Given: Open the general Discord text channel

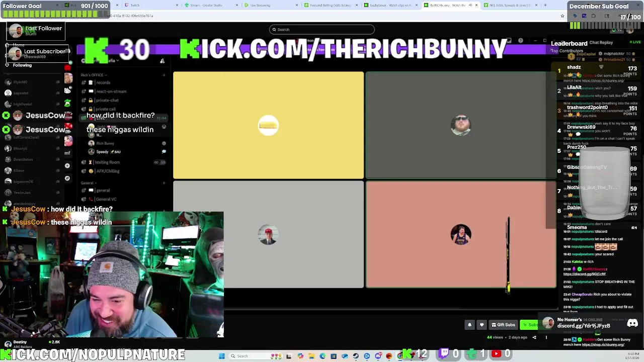Looking at the screenshot, I should [x=103, y=191].
